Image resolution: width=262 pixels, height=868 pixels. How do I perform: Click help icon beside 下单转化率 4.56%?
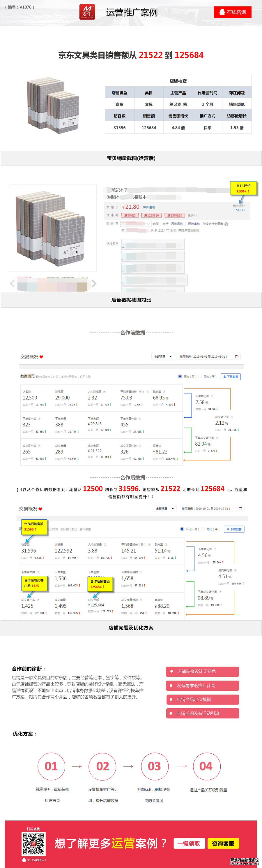pos(215,549)
